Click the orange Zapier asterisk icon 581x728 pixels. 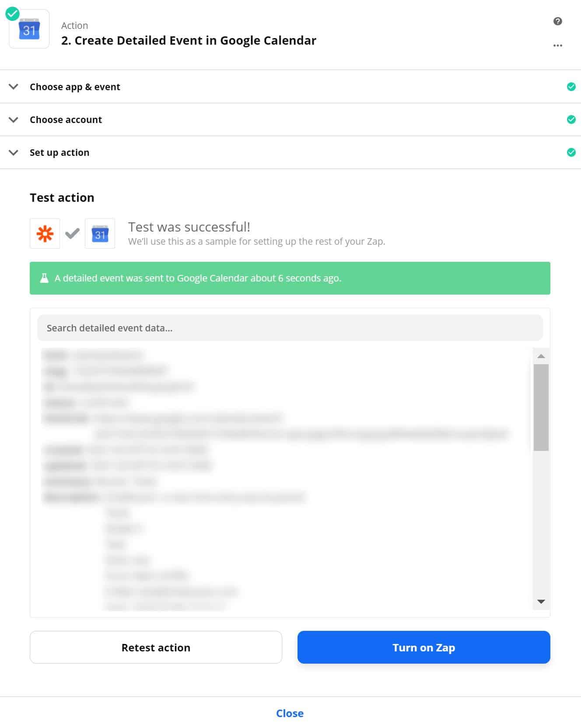coord(45,234)
